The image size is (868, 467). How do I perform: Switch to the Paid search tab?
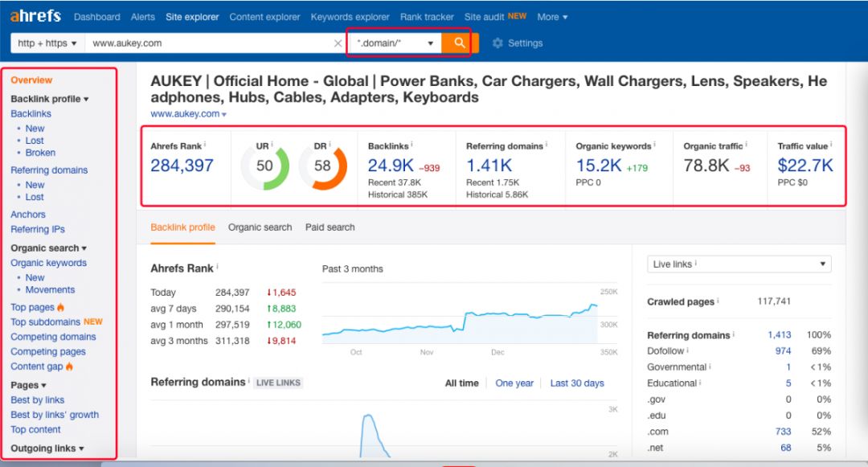330,227
